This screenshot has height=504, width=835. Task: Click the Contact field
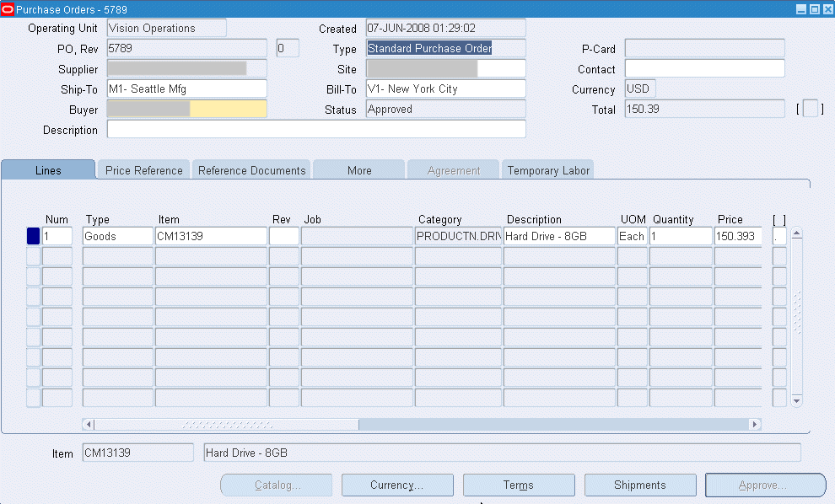(704, 68)
